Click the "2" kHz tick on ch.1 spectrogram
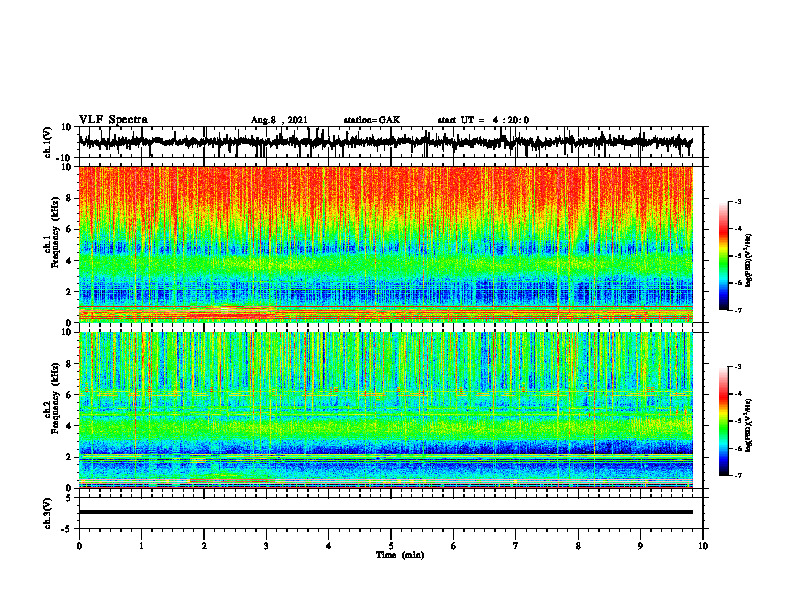Screen dimensions: 792x612 (69, 292)
